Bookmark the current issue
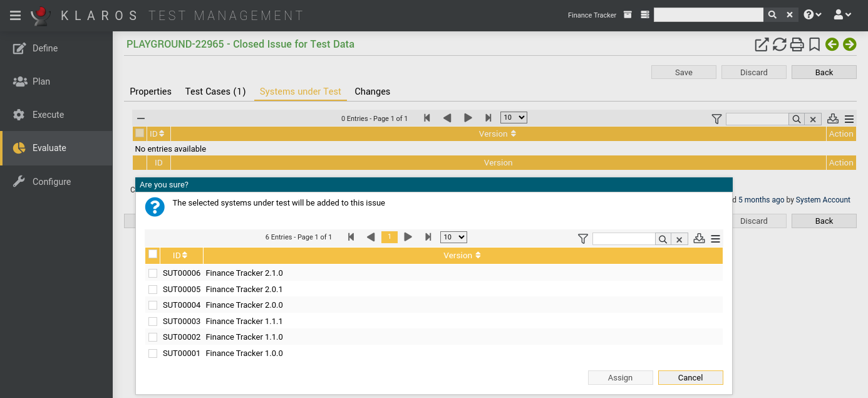868x398 pixels. click(x=814, y=45)
